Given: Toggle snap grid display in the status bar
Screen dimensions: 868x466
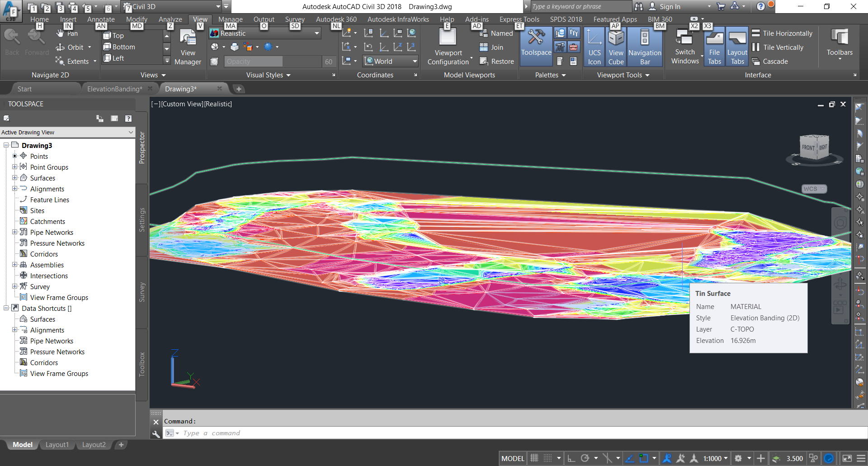Looking at the screenshot, I should pyautogui.click(x=548, y=458).
